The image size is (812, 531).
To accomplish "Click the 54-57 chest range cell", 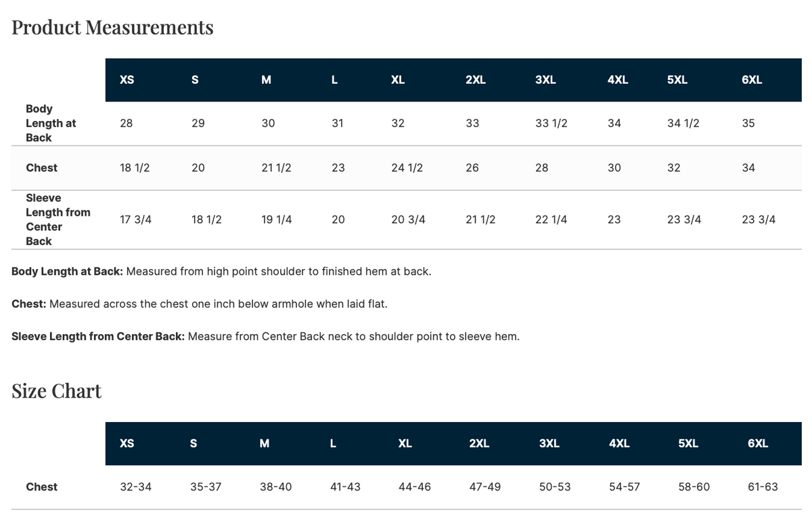I will point(625,486).
